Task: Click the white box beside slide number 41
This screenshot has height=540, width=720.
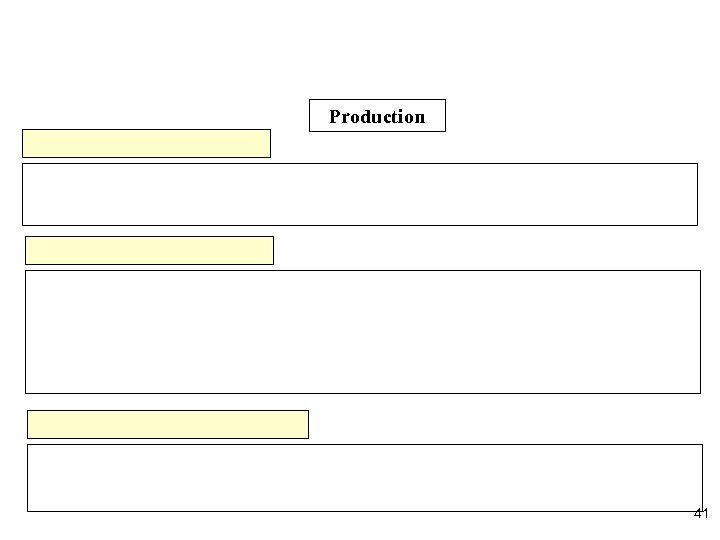Action: point(364,478)
